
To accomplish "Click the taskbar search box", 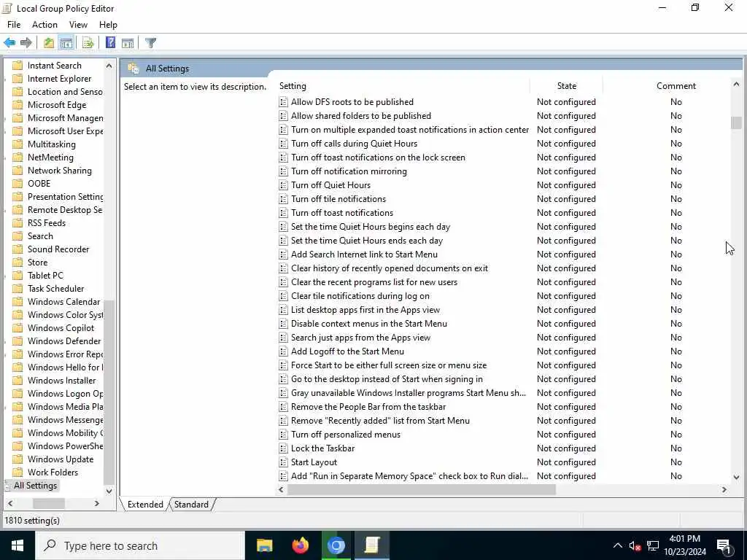I will click(x=139, y=545).
